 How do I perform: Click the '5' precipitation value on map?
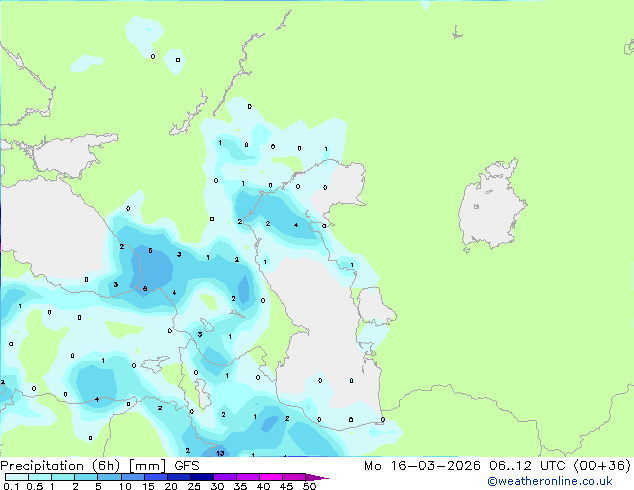pyautogui.click(x=150, y=251)
